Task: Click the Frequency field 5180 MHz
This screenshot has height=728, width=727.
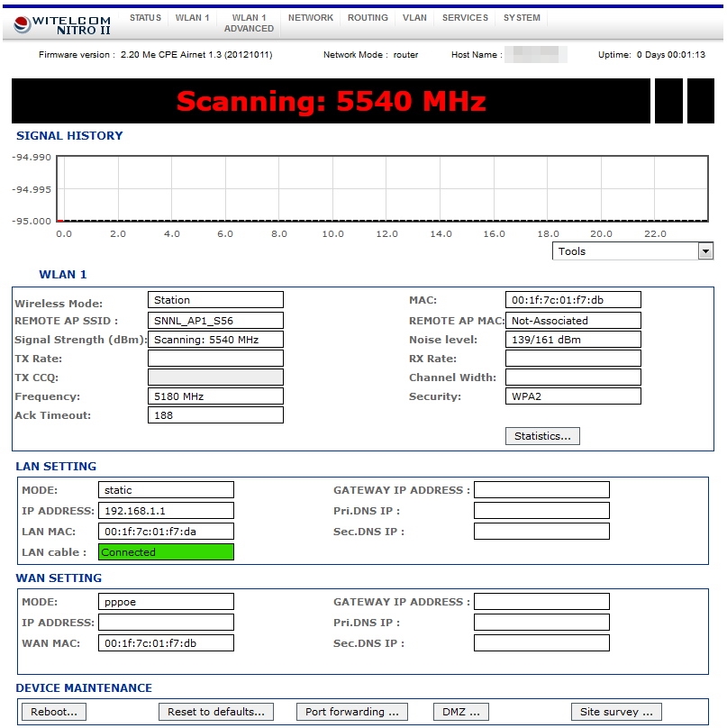Action: (x=215, y=396)
